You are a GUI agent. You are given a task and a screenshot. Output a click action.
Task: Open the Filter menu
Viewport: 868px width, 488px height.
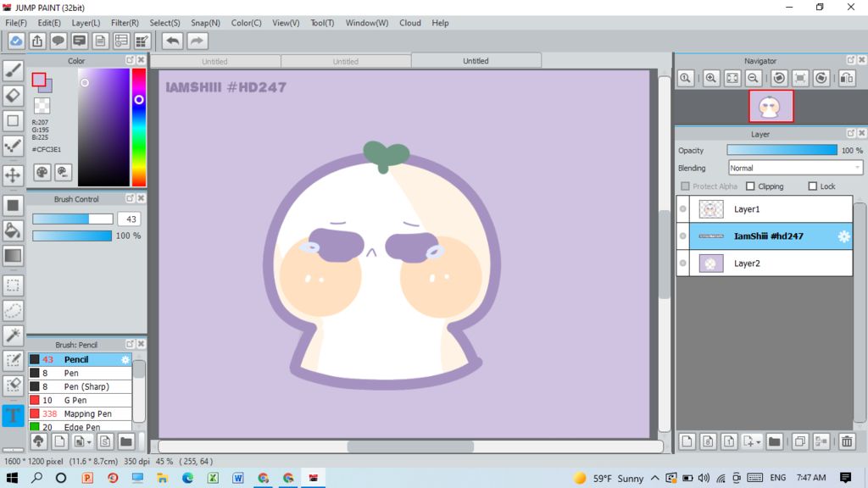click(125, 23)
